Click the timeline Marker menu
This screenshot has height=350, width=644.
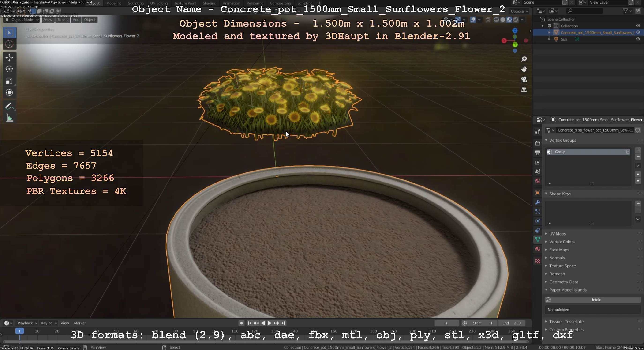(x=80, y=323)
